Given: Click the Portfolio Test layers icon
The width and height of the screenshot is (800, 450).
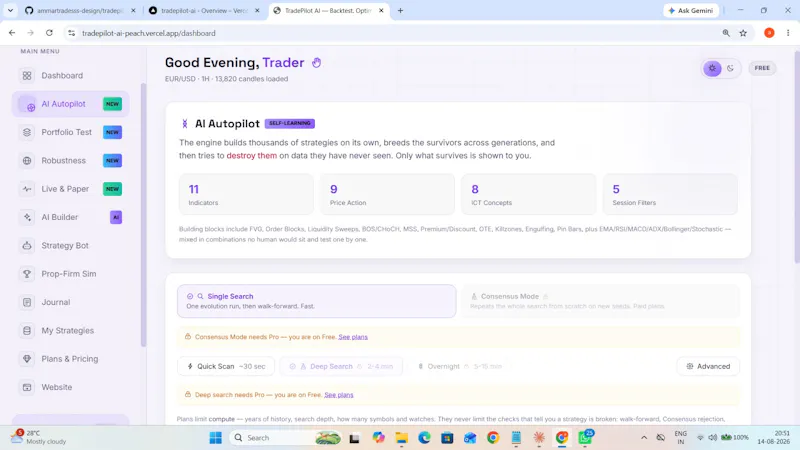Looking at the screenshot, I should pos(27,132).
